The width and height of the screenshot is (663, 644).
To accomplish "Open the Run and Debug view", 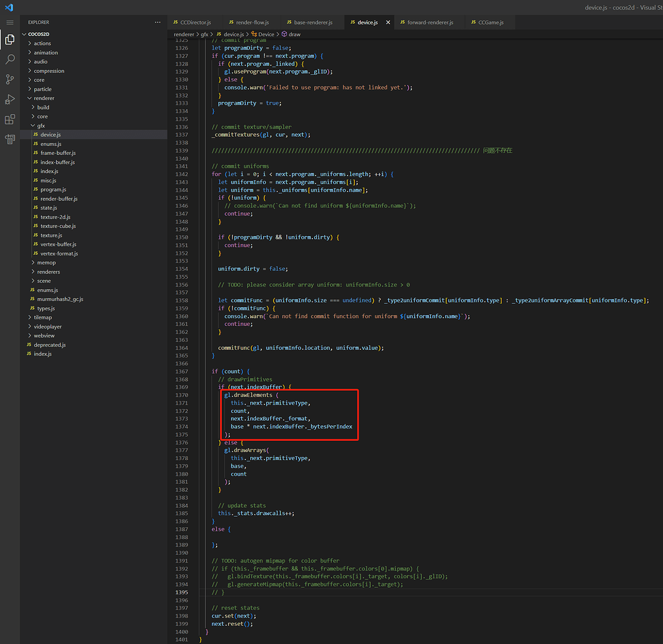I will (x=10, y=99).
